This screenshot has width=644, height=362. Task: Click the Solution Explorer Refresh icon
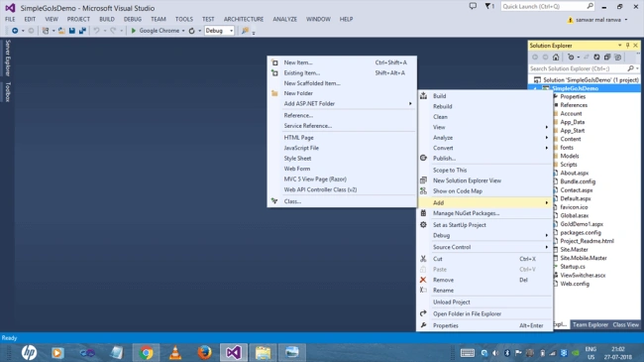pyautogui.click(x=596, y=58)
